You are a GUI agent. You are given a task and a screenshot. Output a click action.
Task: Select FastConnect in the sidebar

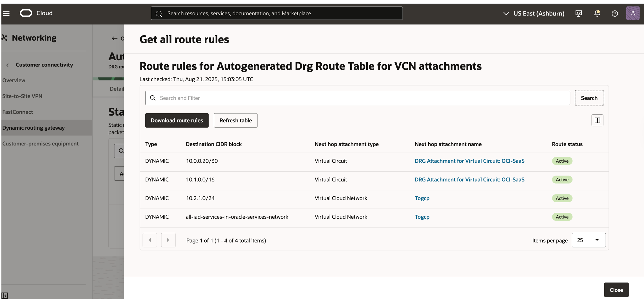click(17, 112)
